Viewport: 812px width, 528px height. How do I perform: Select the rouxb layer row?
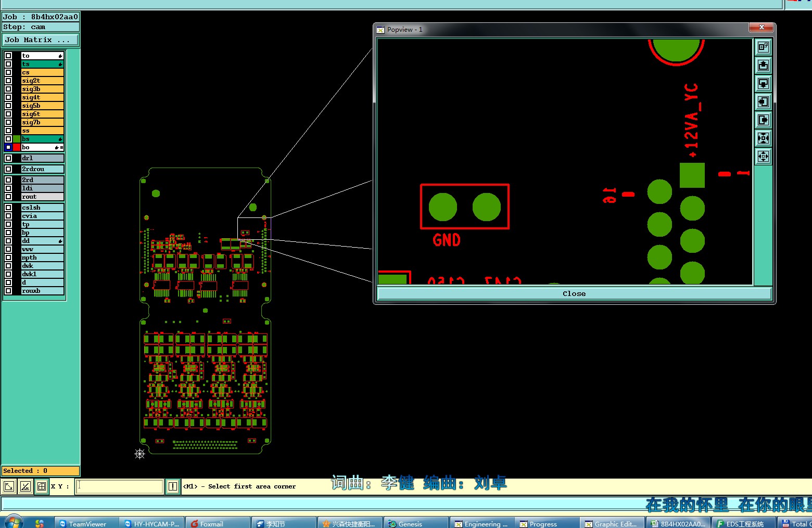click(x=42, y=291)
